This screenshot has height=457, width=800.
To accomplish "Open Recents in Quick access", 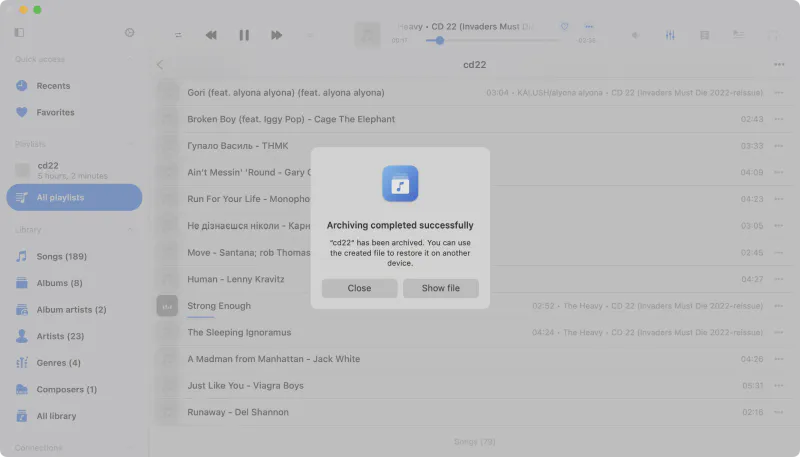I will click(53, 86).
